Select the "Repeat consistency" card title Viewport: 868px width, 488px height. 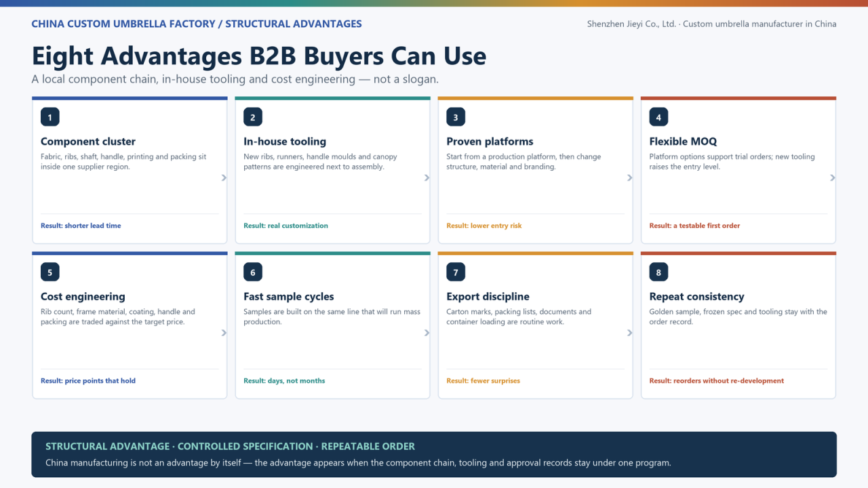click(696, 297)
